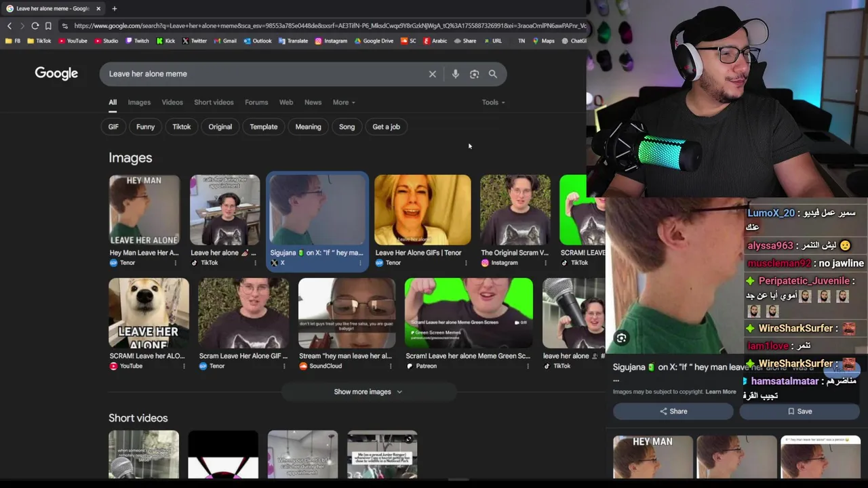The width and height of the screenshot is (868, 488).
Task: Open the Kick bookmark
Action: tap(165, 41)
